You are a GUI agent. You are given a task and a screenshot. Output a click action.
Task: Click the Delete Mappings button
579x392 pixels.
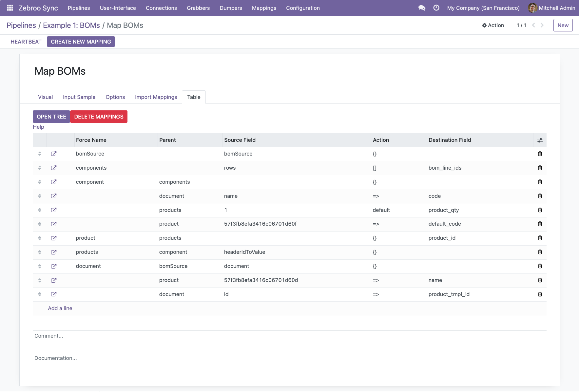99,117
